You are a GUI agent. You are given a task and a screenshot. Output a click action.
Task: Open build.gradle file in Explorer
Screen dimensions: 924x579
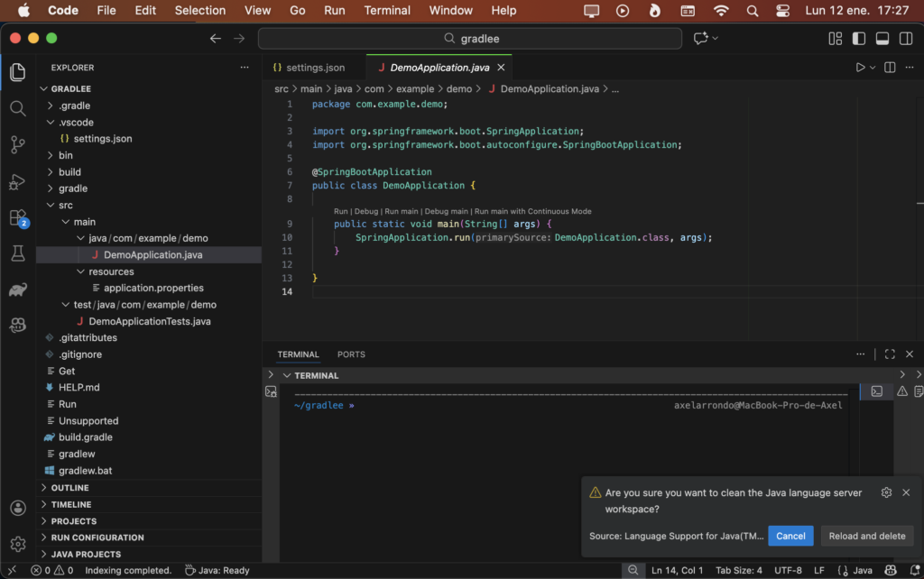(85, 437)
